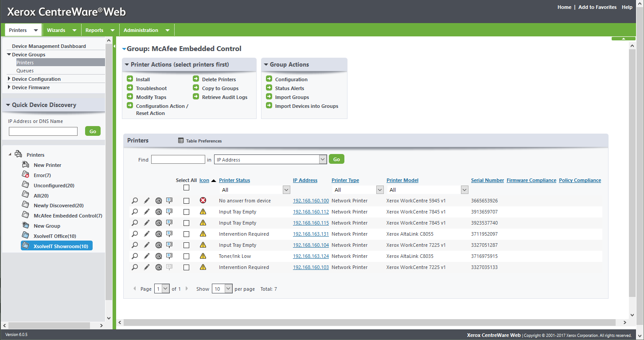Tick checkbox for the Toner/Ink Low printer

point(186,256)
